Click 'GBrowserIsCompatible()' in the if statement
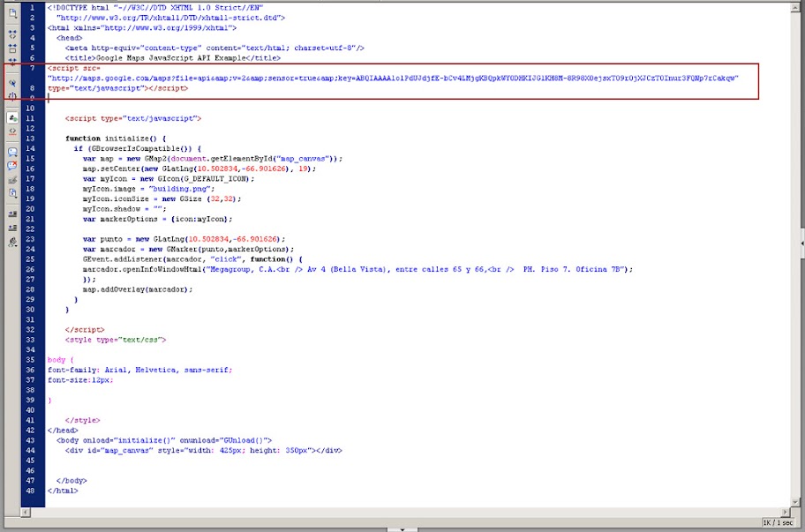 pos(139,149)
